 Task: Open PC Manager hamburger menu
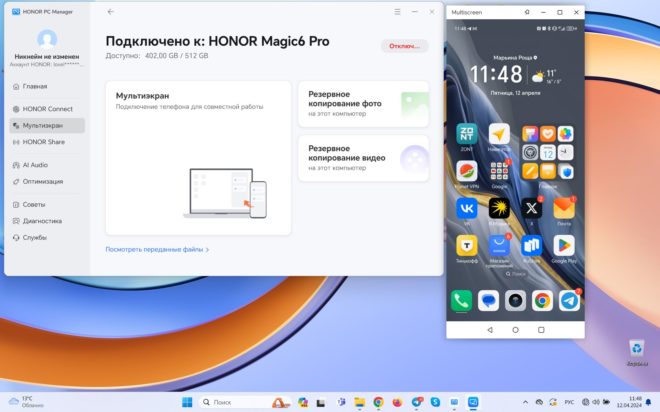coord(397,12)
